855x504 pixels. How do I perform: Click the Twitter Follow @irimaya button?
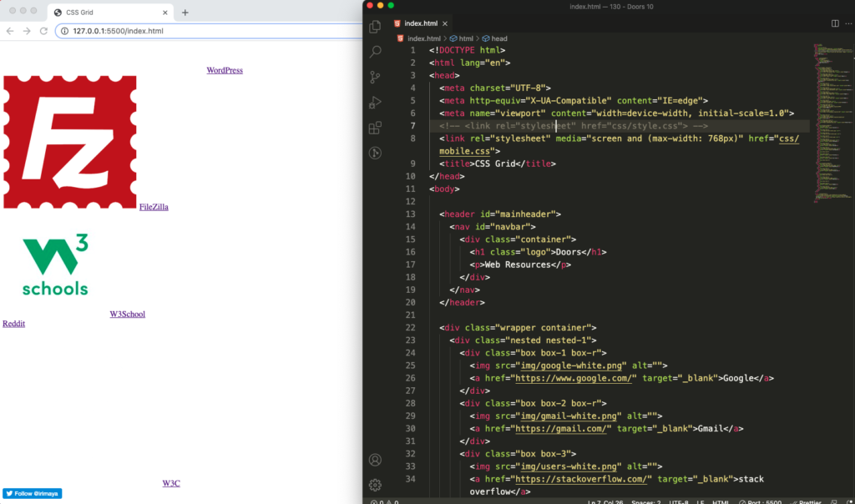pyautogui.click(x=33, y=494)
